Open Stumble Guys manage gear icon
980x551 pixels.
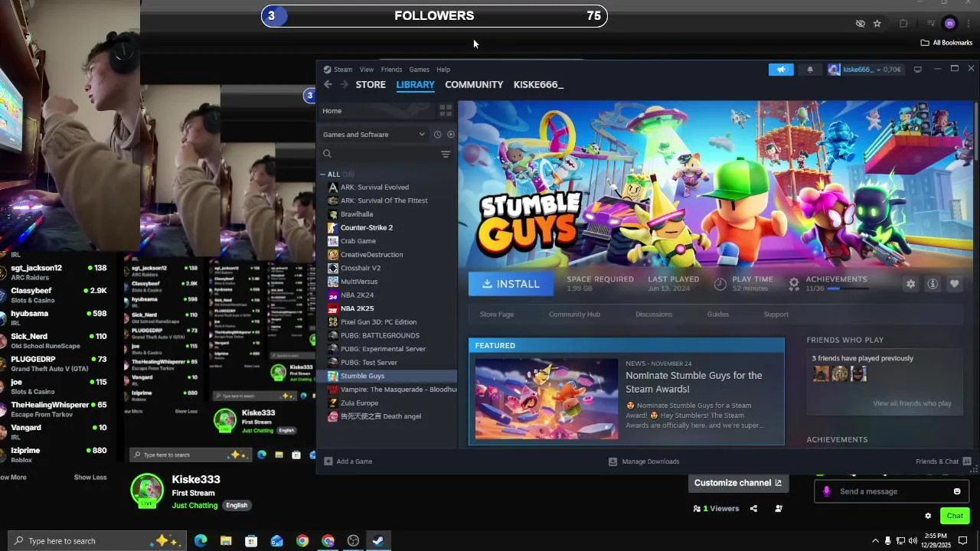[x=910, y=284]
